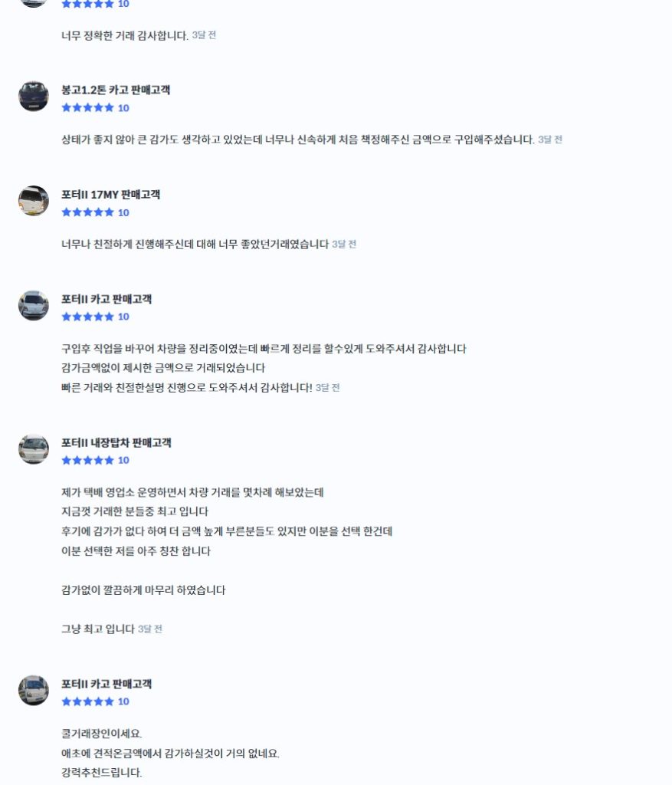This screenshot has height=785, width=672.
Task: Select the review text starting '상태가 좋지 않아'
Action: 297,140
